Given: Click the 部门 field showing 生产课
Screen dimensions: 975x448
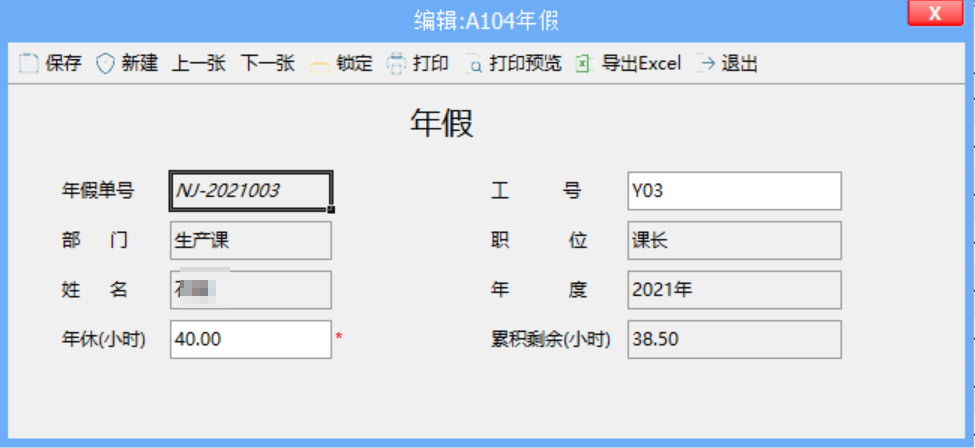Looking at the screenshot, I should pos(251,240).
